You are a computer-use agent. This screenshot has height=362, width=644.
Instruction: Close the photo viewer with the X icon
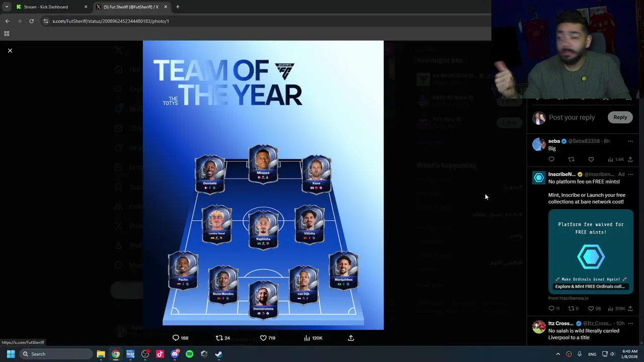10,50
